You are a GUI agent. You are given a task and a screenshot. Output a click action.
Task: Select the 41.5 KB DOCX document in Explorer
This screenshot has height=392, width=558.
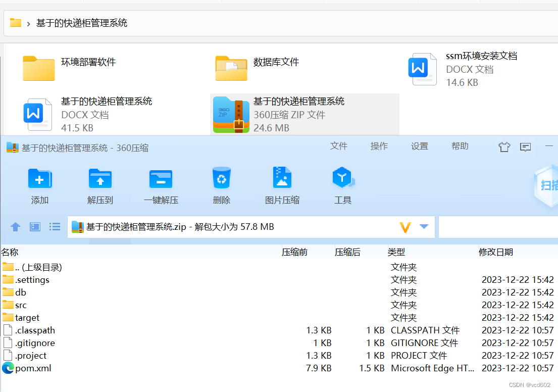click(x=88, y=115)
